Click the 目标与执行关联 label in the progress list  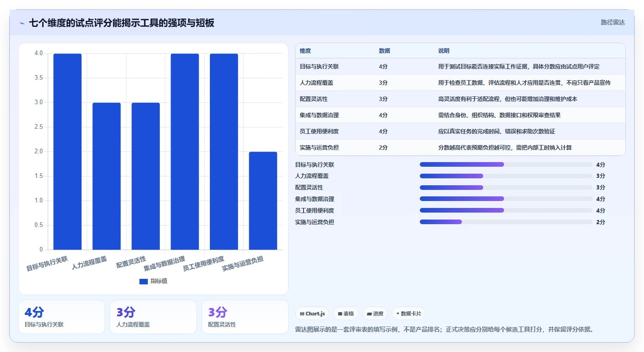[x=315, y=164]
